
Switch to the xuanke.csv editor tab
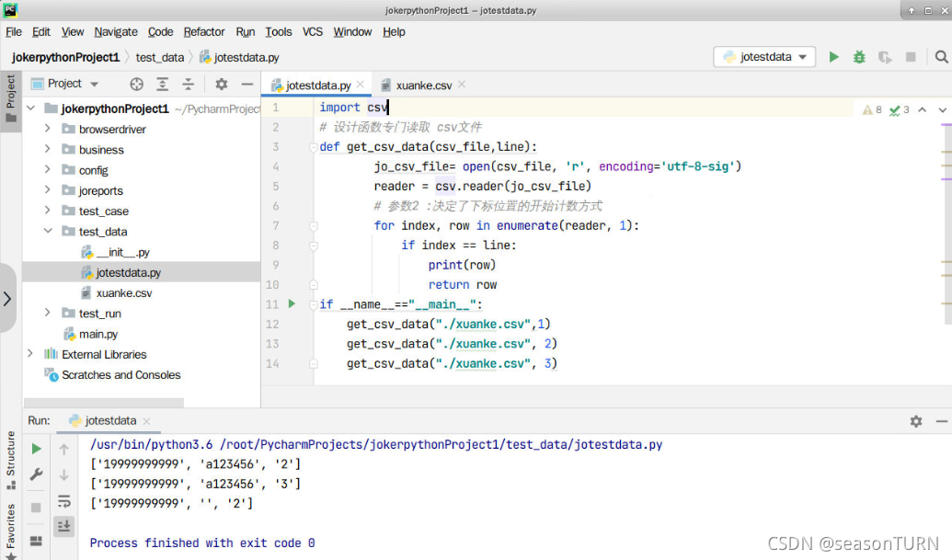[423, 86]
